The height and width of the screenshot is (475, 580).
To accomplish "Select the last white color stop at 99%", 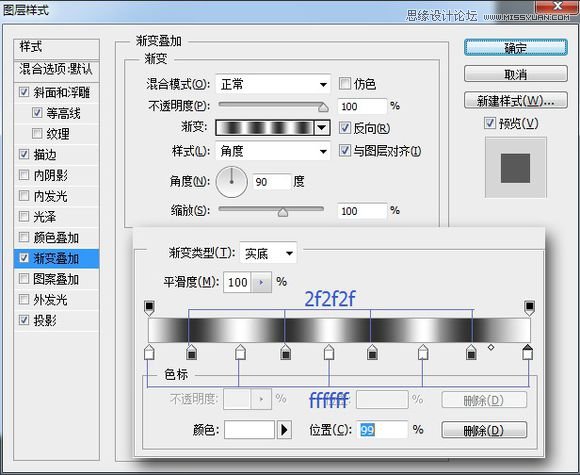I will click(x=527, y=352).
